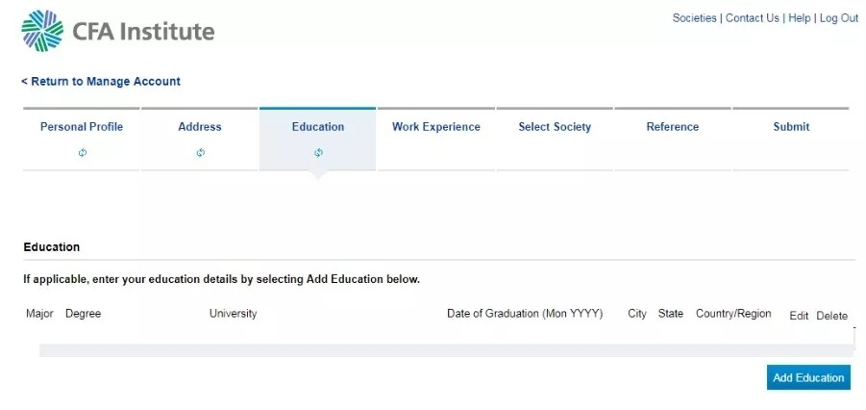The image size is (866, 410).
Task: Open the Personal Profile tab
Action: pyautogui.click(x=81, y=127)
